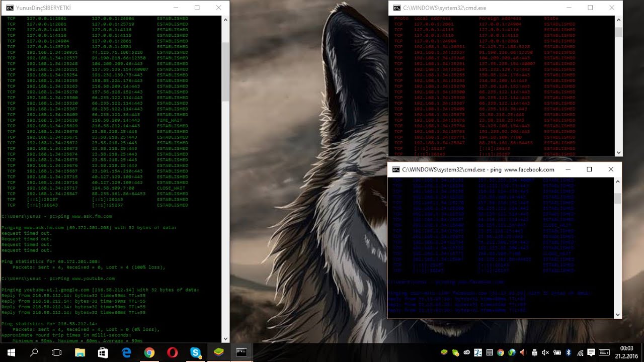Launch File Explorer from the taskbar
The width and height of the screenshot is (644, 362).
tap(80, 353)
